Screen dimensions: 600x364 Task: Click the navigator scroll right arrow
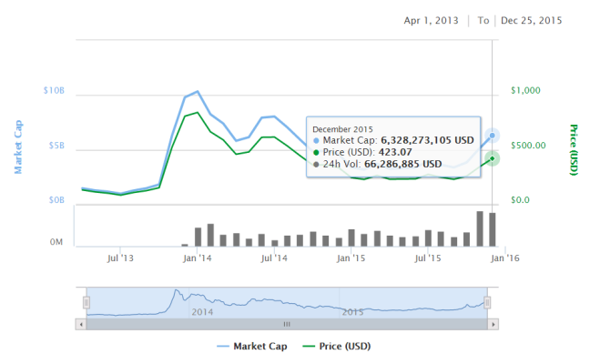tap(493, 324)
